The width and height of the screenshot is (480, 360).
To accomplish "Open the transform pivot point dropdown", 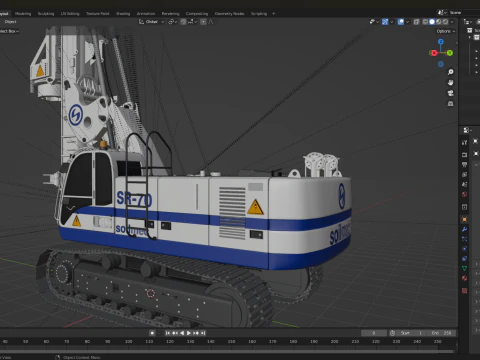I will click(x=172, y=22).
